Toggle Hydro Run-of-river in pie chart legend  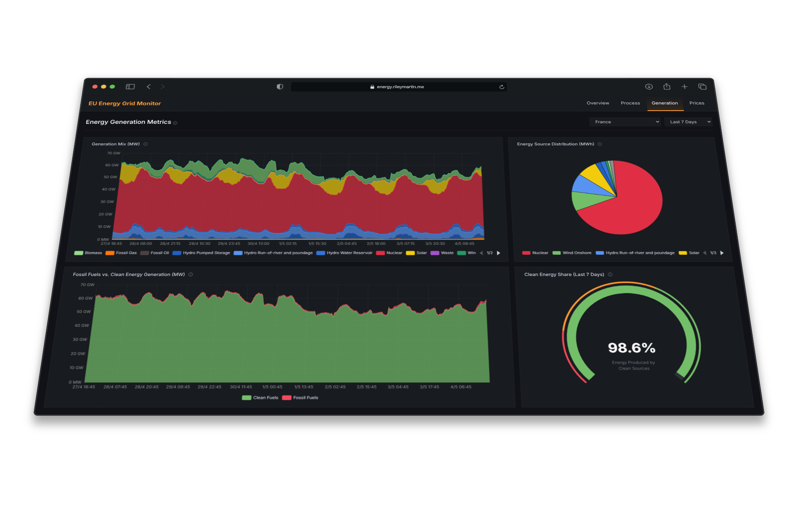point(635,253)
